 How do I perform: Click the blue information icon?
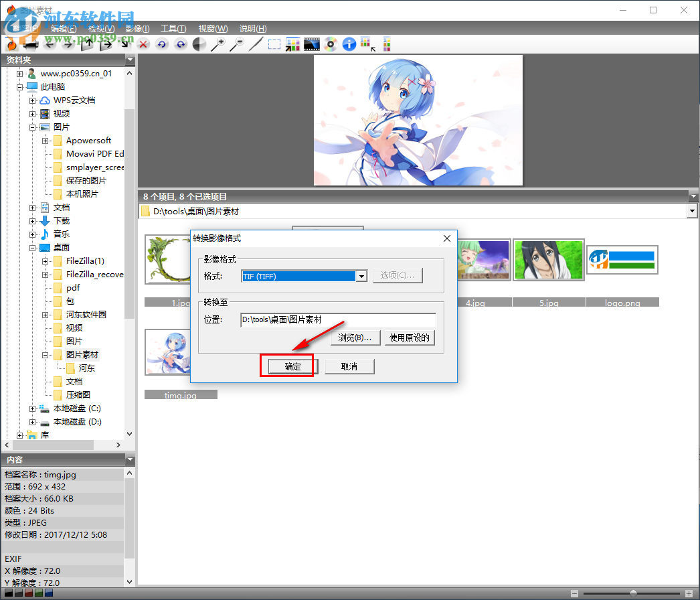[x=349, y=44]
